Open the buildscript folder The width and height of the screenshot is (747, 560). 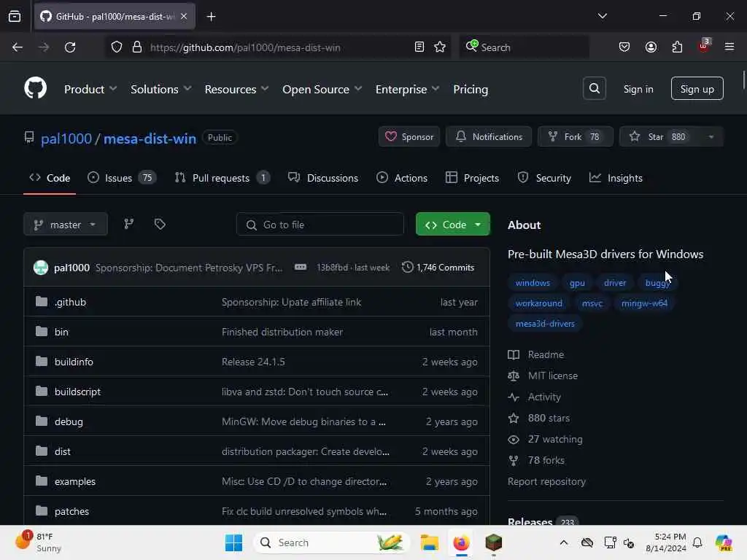77,392
